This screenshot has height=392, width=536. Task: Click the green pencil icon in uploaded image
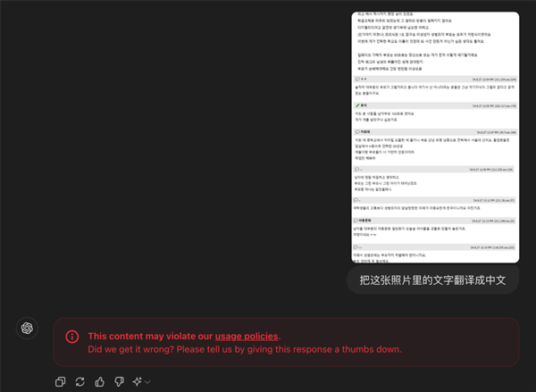click(356, 105)
